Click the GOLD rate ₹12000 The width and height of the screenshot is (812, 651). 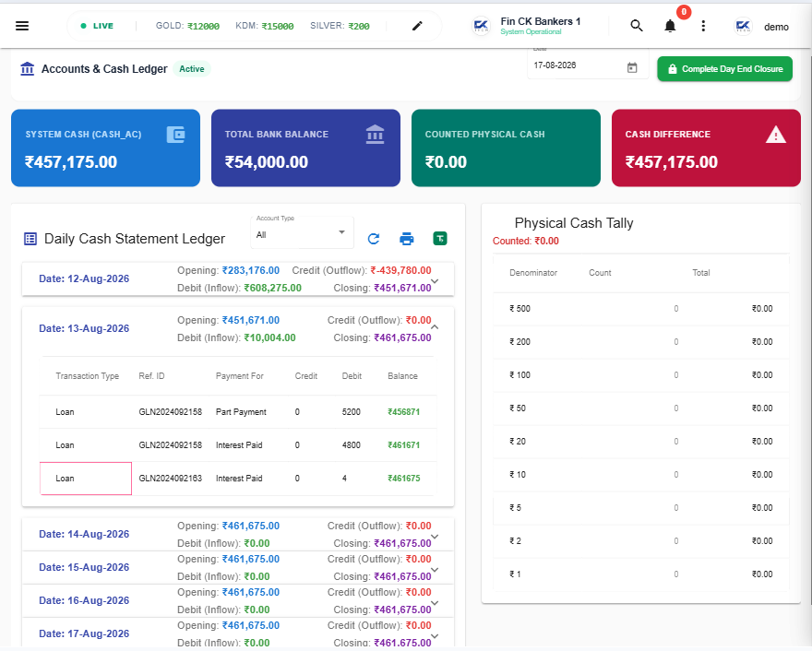click(x=204, y=26)
